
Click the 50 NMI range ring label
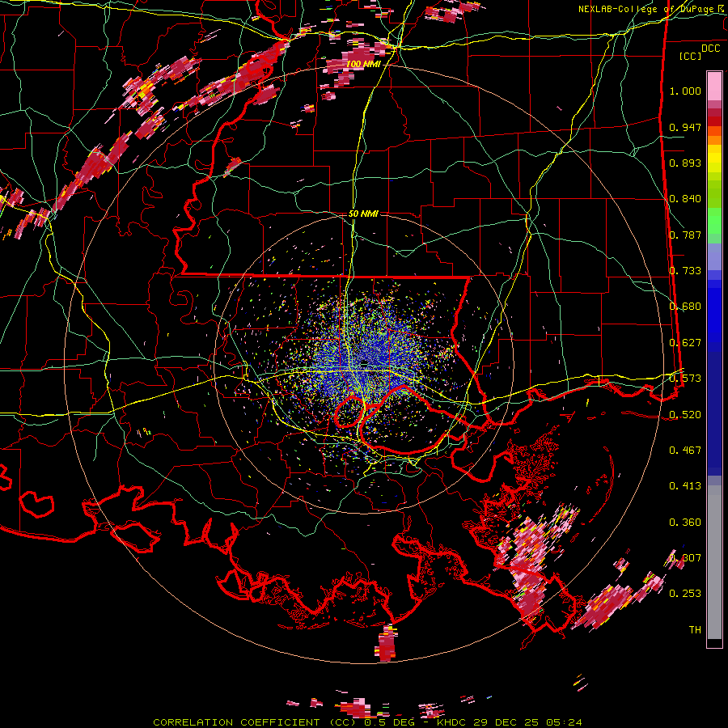[363, 214]
